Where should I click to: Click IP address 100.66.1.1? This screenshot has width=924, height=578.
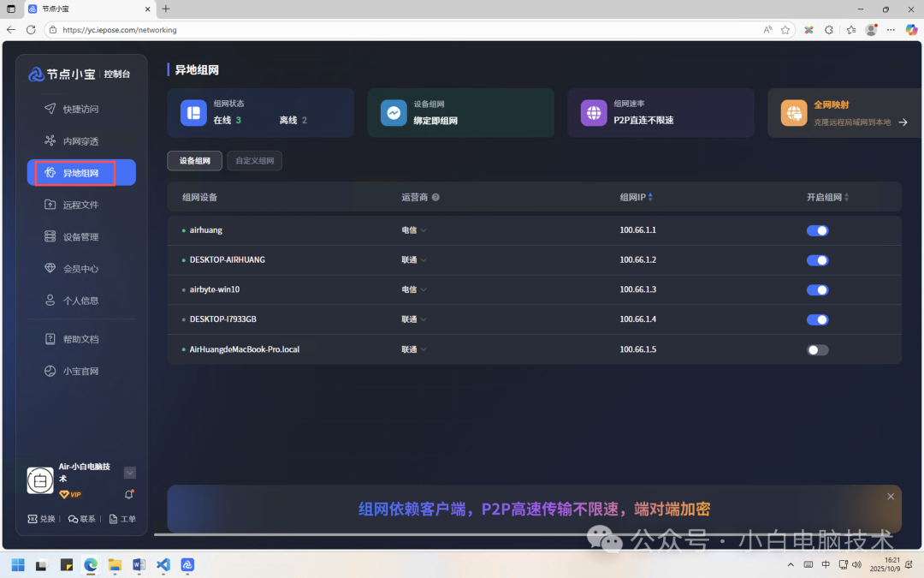(x=637, y=230)
